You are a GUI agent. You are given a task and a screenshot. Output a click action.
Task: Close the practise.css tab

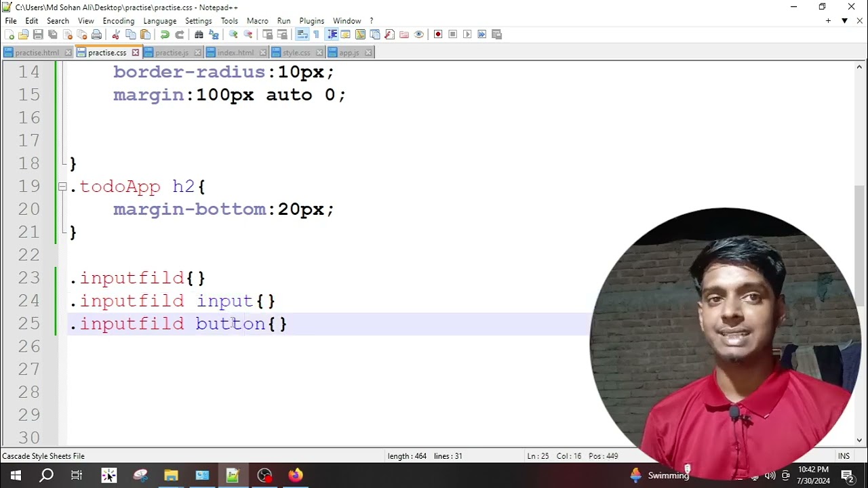tap(135, 53)
